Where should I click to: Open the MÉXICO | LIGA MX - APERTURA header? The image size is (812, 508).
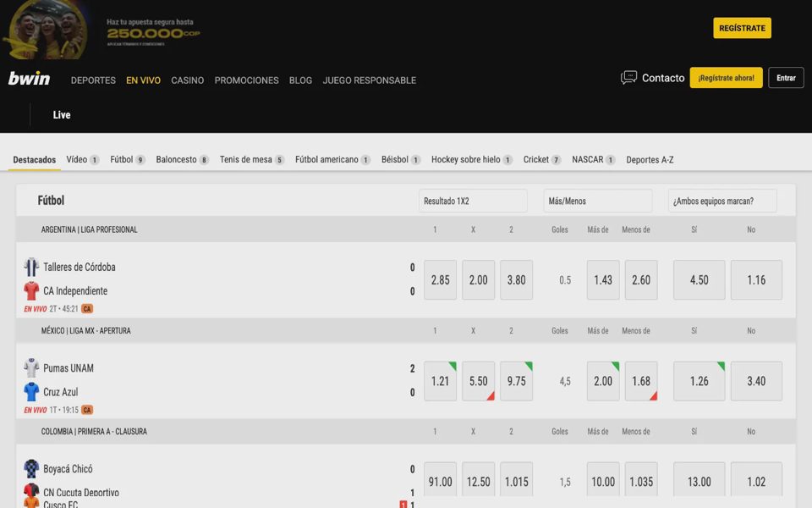86,331
